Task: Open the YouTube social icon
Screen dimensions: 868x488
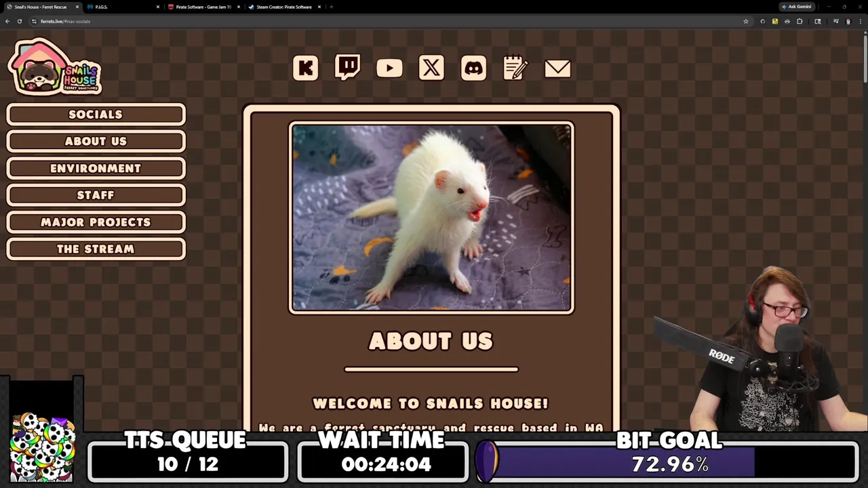Action: click(389, 68)
